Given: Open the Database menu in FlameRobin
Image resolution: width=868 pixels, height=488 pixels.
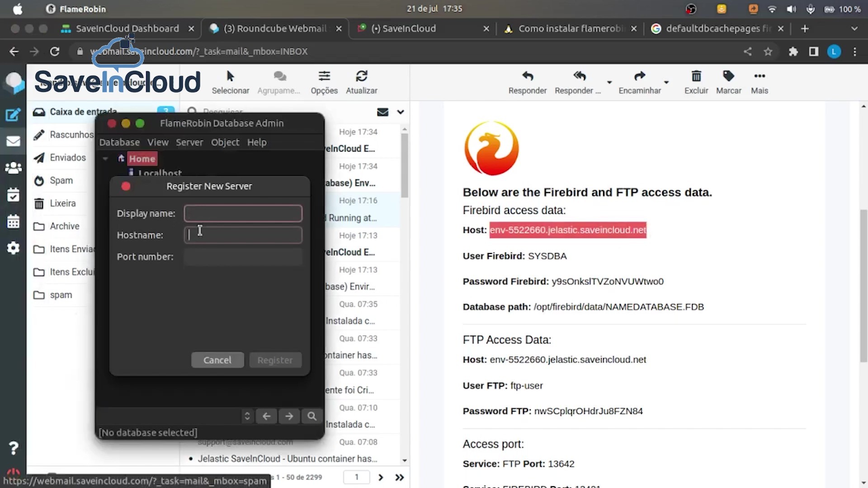Looking at the screenshot, I should [x=119, y=142].
